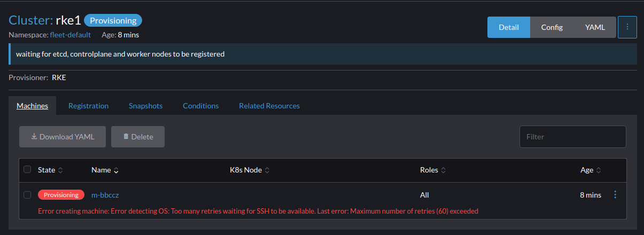Image resolution: width=644 pixels, height=235 pixels.
Task: Switch to the YAML view
Action: pyautogui.click(x=595, y=27)
